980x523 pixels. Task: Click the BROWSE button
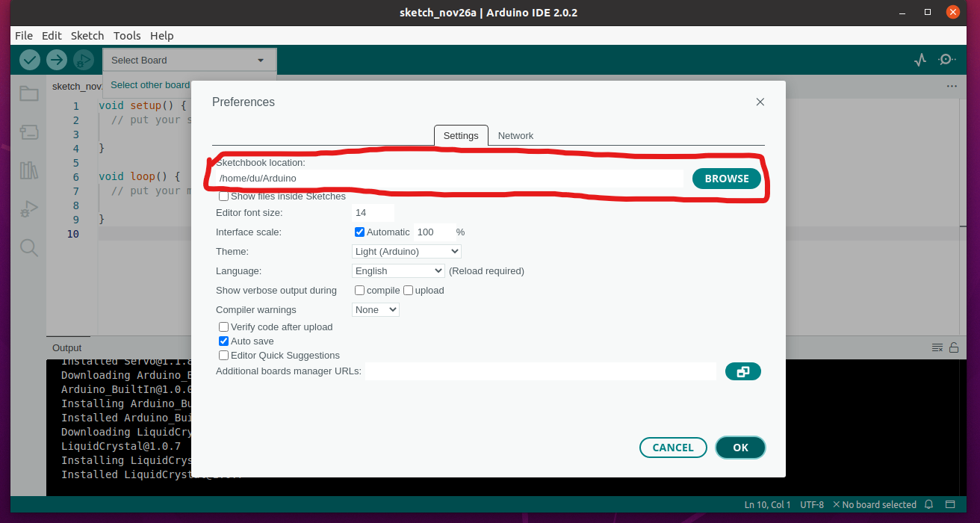[727, 179]
